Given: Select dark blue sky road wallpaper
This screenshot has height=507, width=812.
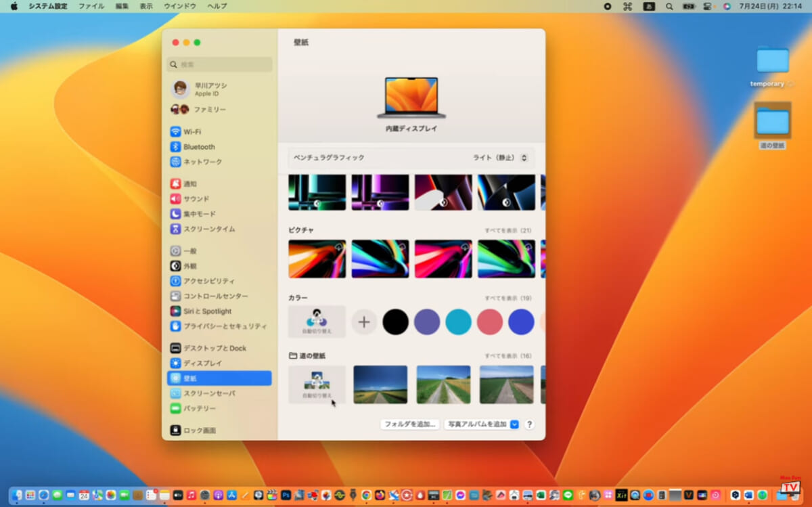Looking at the screenshot, I should click(380, 384).
